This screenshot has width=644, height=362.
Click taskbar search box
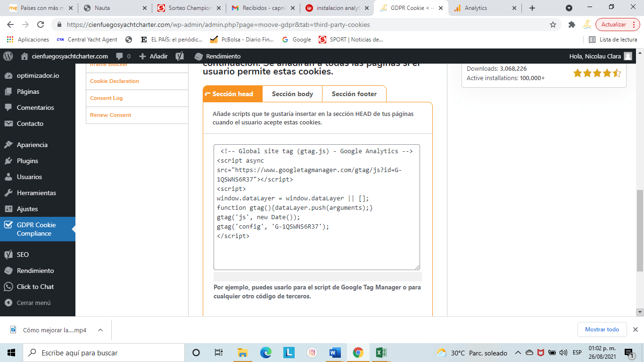pos(104,353)
